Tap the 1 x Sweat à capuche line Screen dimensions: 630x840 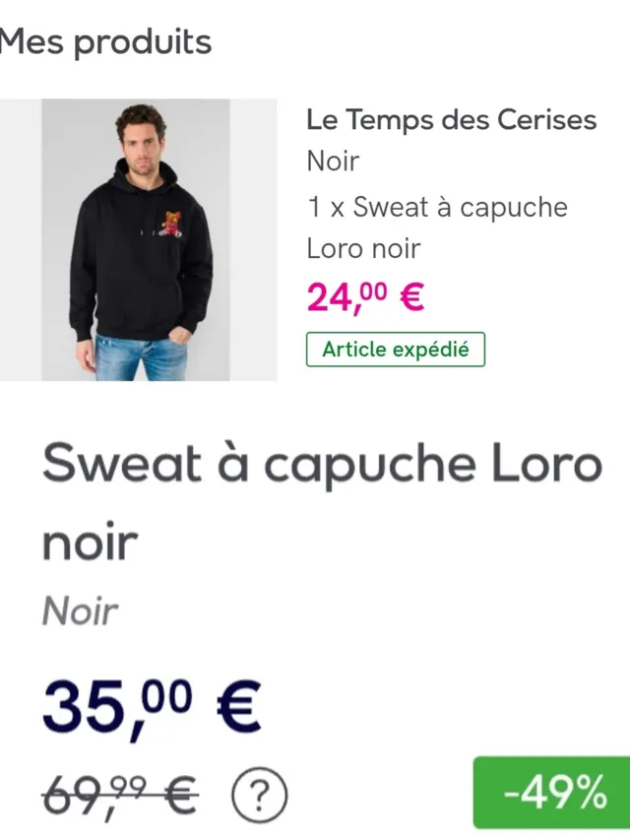pyautogui.click(x=437, y=207)
